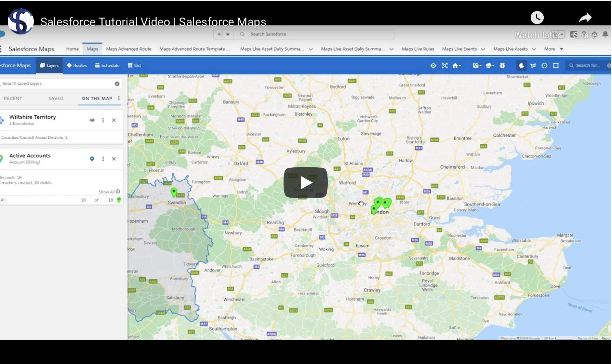The height and width of the screenshot is (364, 612).
Task: Open the Maps Advanced Route tab
Action: tap(129, 49)
